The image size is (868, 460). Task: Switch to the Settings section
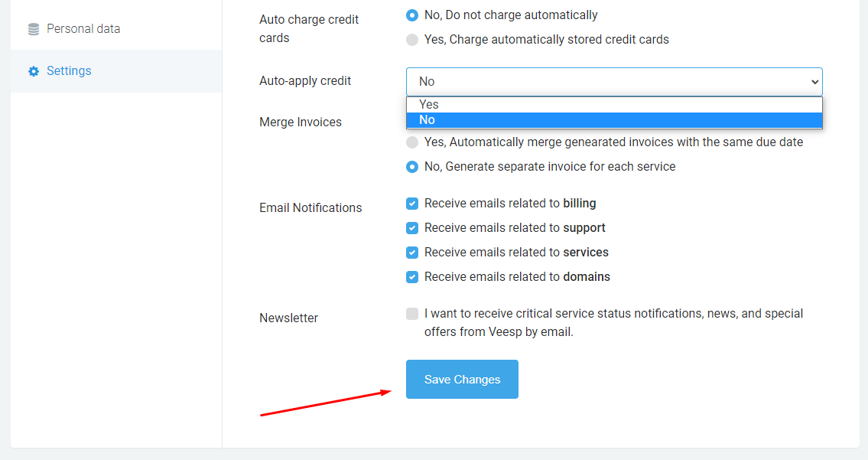pos(69,70)
